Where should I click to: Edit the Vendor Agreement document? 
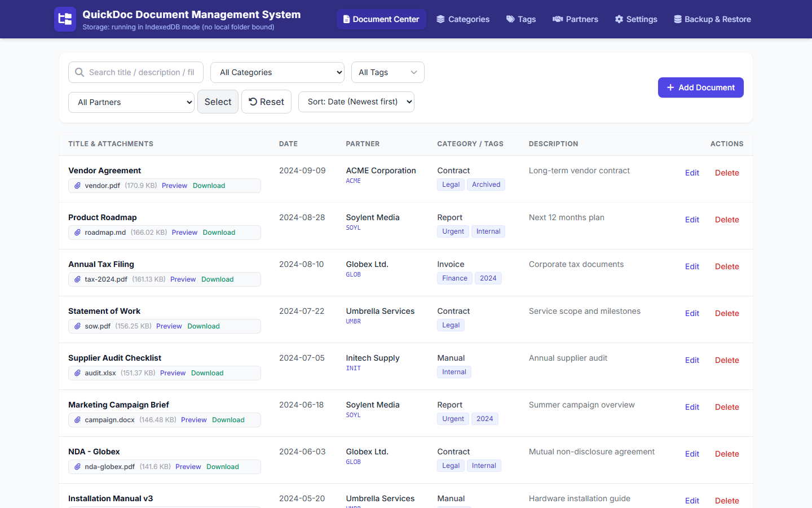click(692, 173)
